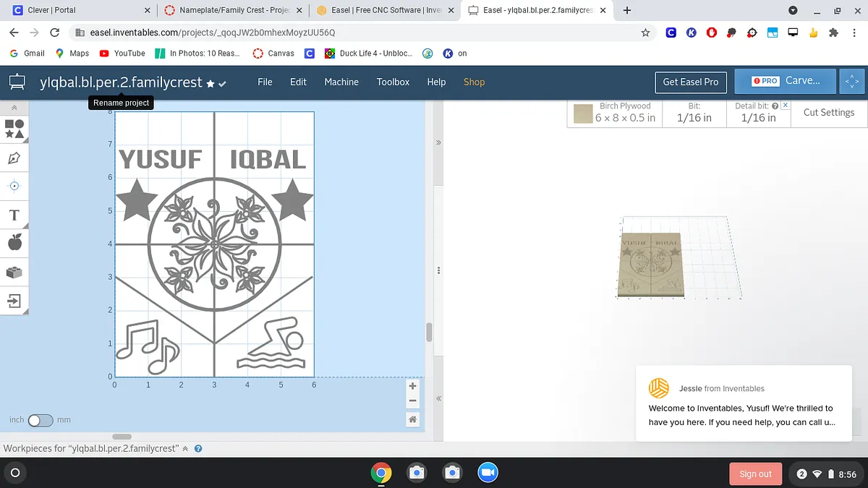The width and height of the screenshot is (868, 488).
Task: Open the Machine menu
Action: point(341,82)
